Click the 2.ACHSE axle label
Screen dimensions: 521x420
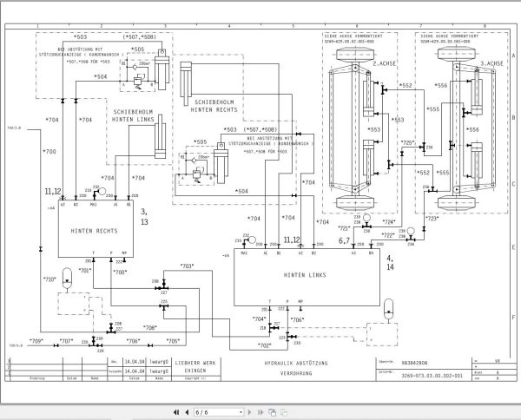pyautogui.click(x=385, y=63)
